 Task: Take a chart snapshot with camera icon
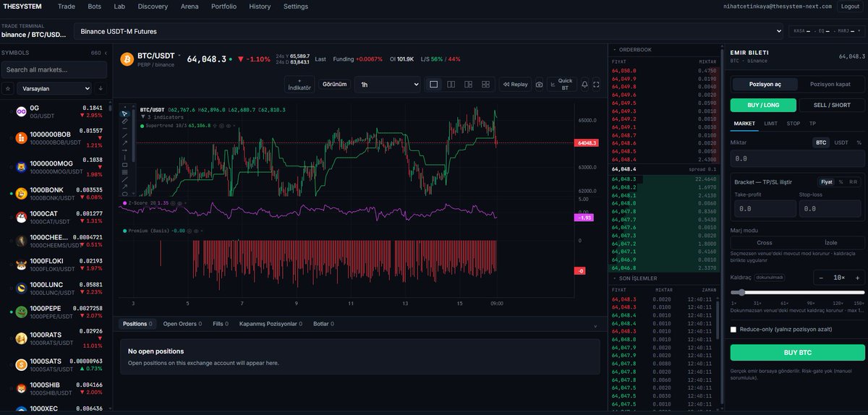coord(539,85)
